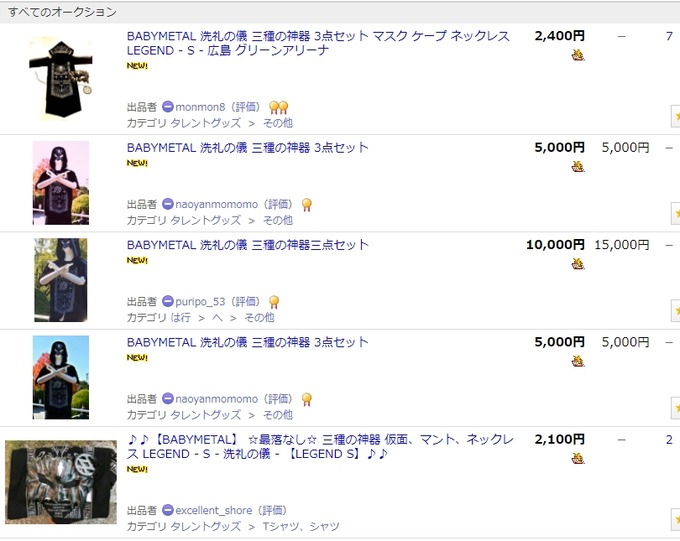Screen dimensions: 680x541
Task: Select the 2,100円 current price
Action: 559,439
